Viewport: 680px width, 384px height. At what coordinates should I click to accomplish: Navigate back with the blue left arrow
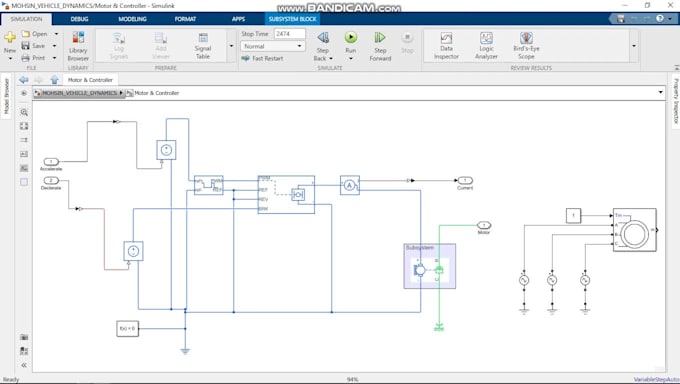[24, 80]
